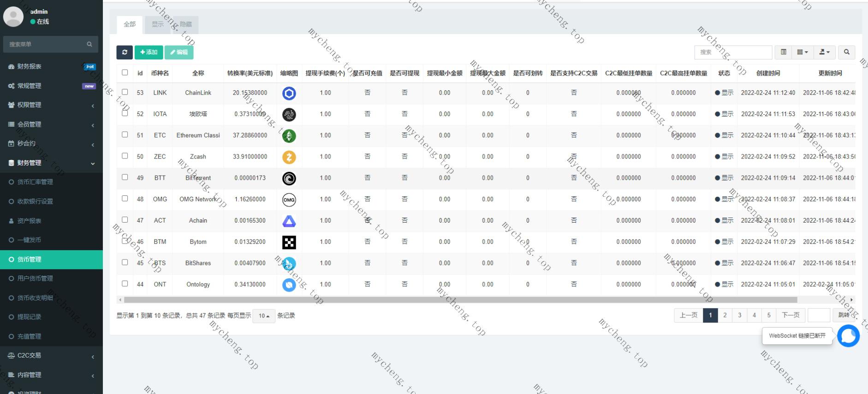
Task: Click BitShares coin thumbnail icon
Action: 289,264
